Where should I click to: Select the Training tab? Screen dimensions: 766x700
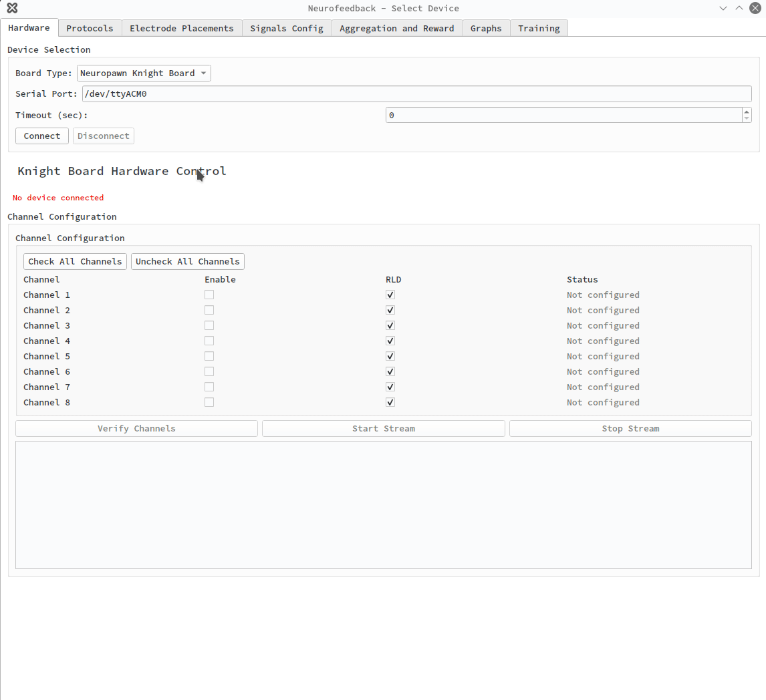coord(539,28)
